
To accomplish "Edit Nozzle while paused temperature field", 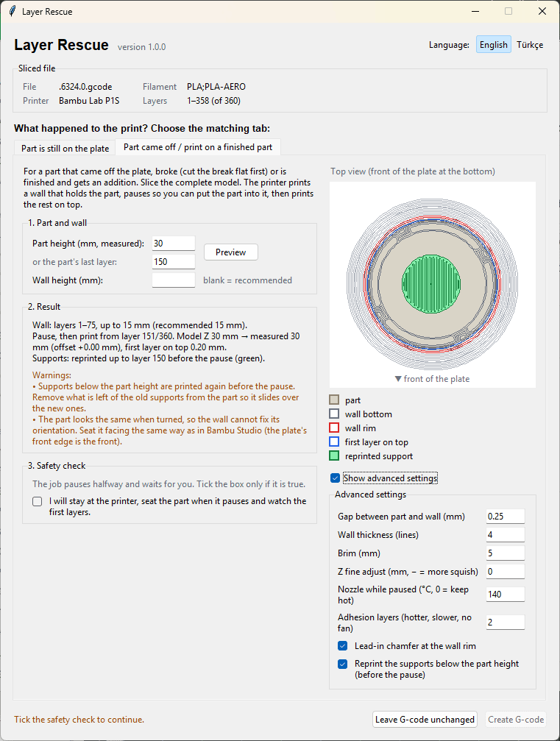I will click(506, 595).
